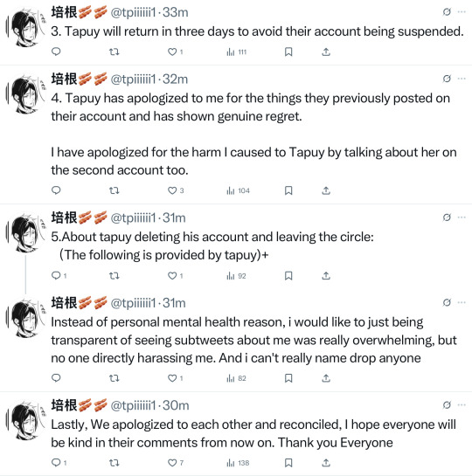The image size is (472, 476).
Task: Expand three-dot menu on '5.About tapuy' tweet
Action: (x=462, y=217)
